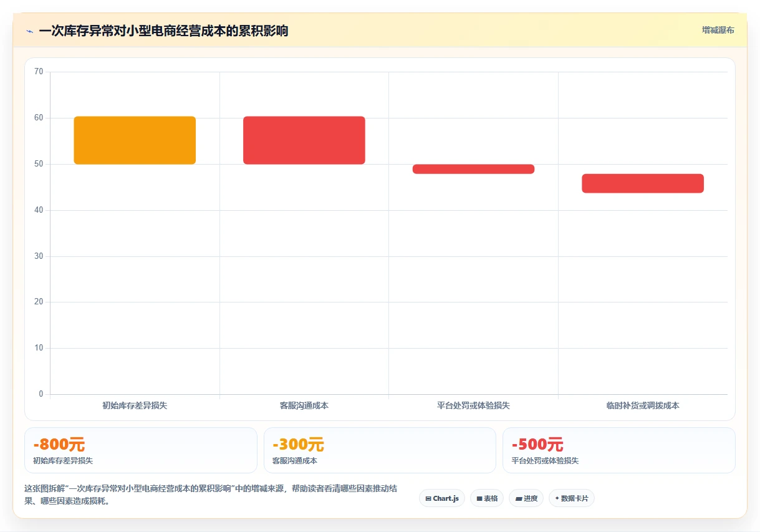Viewport: 760px width, 532px height.
Task: Click 初始库存差异损失 caption under -800元
Action: click(x=63, y=461)
